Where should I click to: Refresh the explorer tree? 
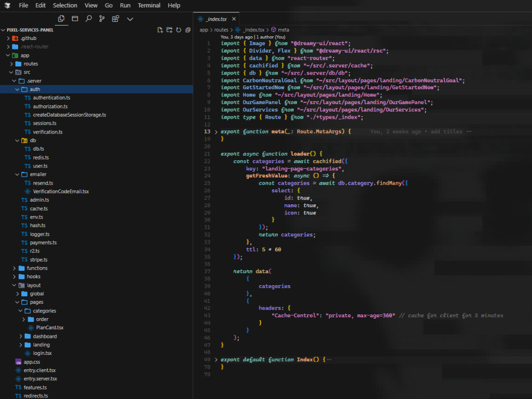point(178,30)
